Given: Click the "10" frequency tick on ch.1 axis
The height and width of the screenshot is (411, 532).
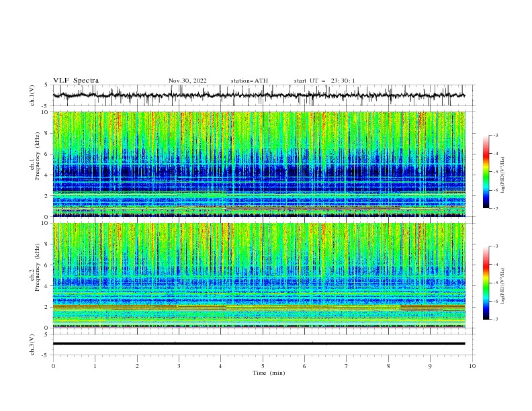Looking at the screenshot, I should (x=46, y=112).
